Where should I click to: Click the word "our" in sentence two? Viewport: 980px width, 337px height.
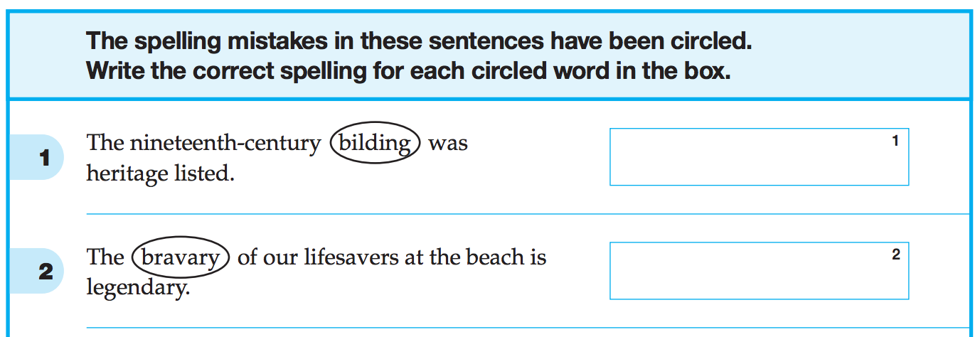pos(280,257)
